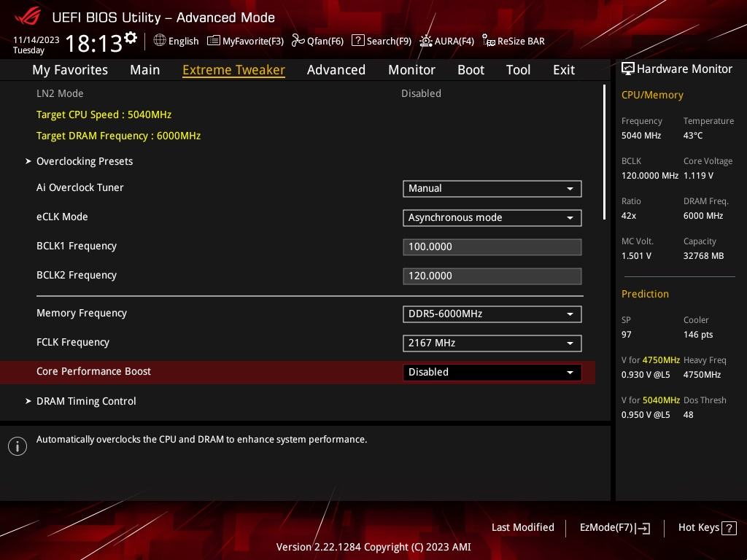Click the globe language icon

[160, 41]
